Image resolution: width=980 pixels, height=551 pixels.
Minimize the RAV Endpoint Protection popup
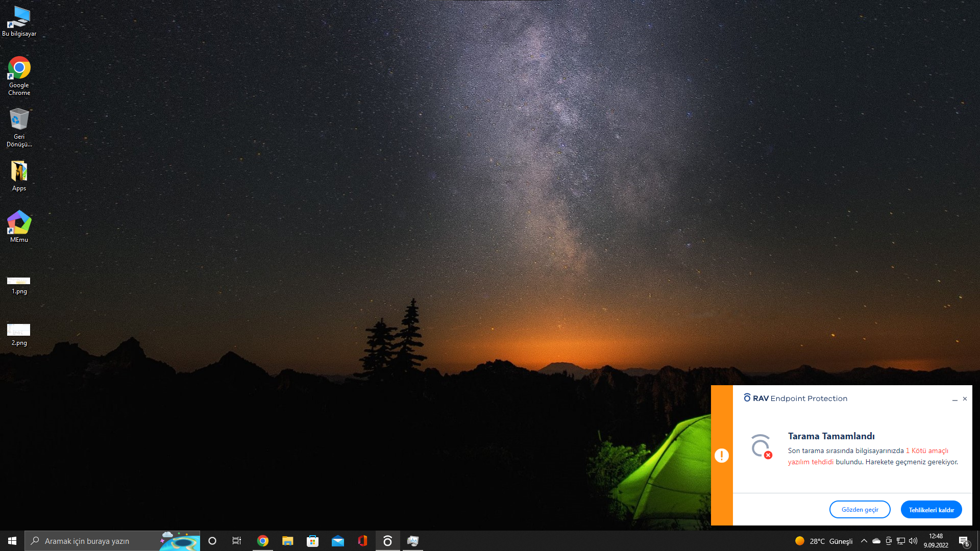954,399
